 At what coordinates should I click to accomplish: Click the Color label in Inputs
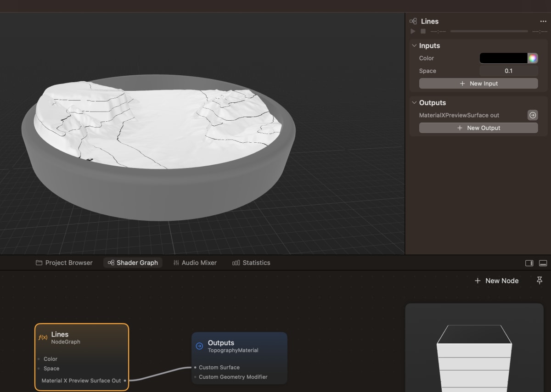[427, 58]
